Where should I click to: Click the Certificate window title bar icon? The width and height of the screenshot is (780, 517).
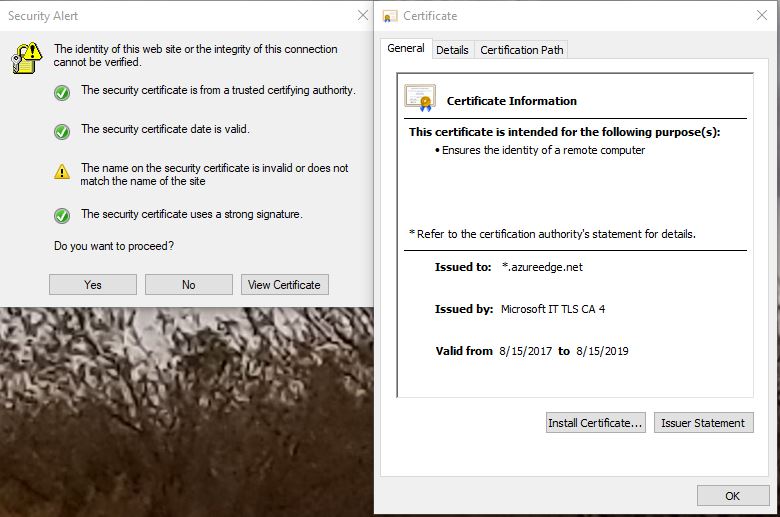389,16
